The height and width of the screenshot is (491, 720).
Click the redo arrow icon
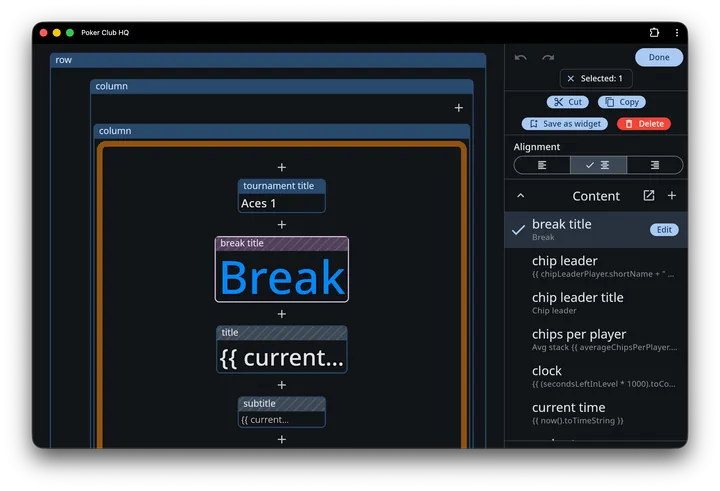point(548,57)
